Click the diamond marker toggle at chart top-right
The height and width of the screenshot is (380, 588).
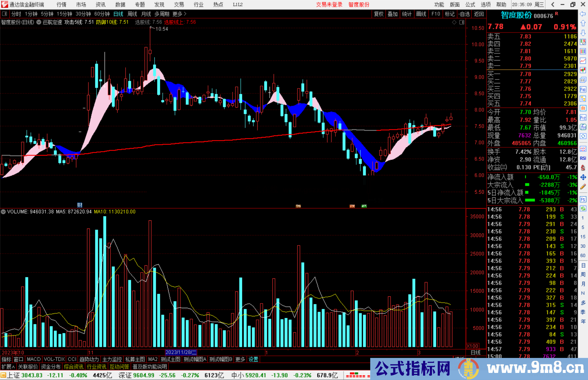point(454,22)
